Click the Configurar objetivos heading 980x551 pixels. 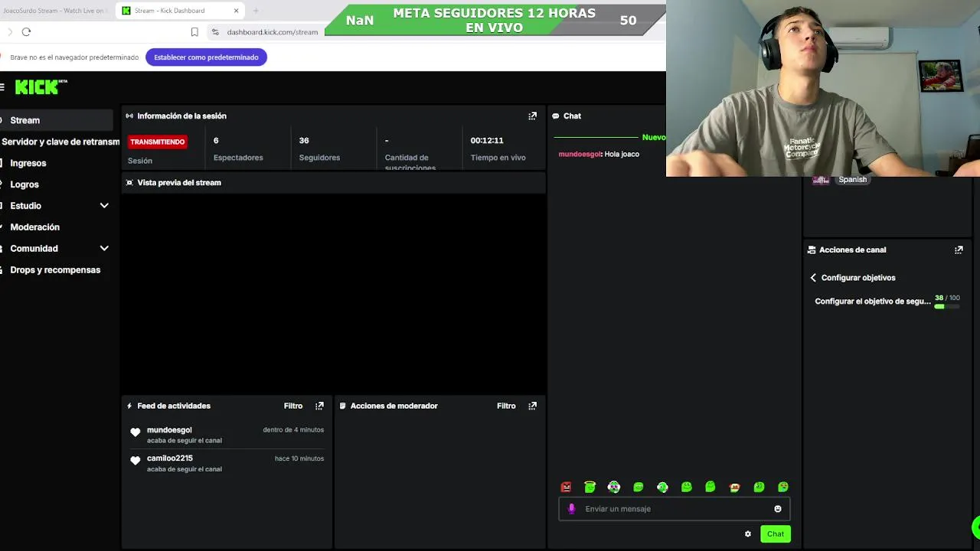click(x=858, y=278)
